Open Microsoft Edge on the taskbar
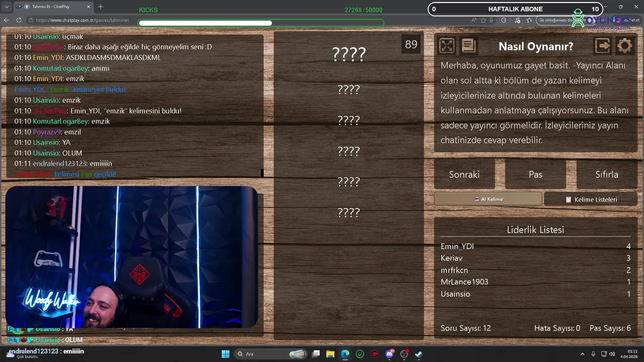Viewport: 644px width, 362px height. click(345, 354)
